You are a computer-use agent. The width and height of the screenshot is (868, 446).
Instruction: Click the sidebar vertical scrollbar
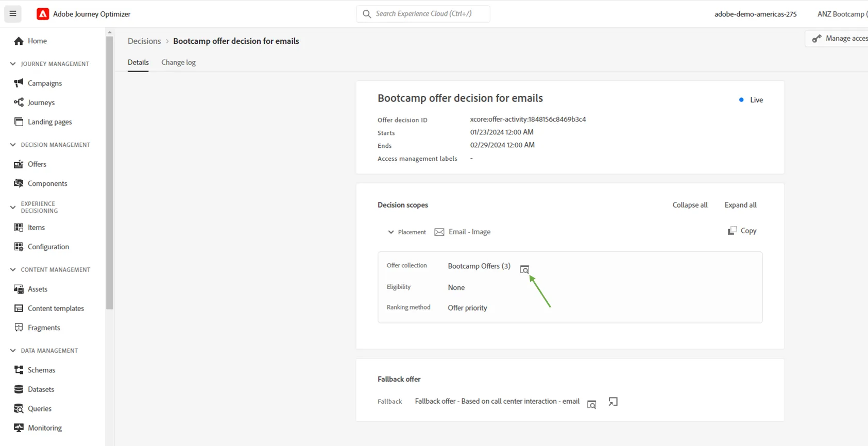coord(109,173)
